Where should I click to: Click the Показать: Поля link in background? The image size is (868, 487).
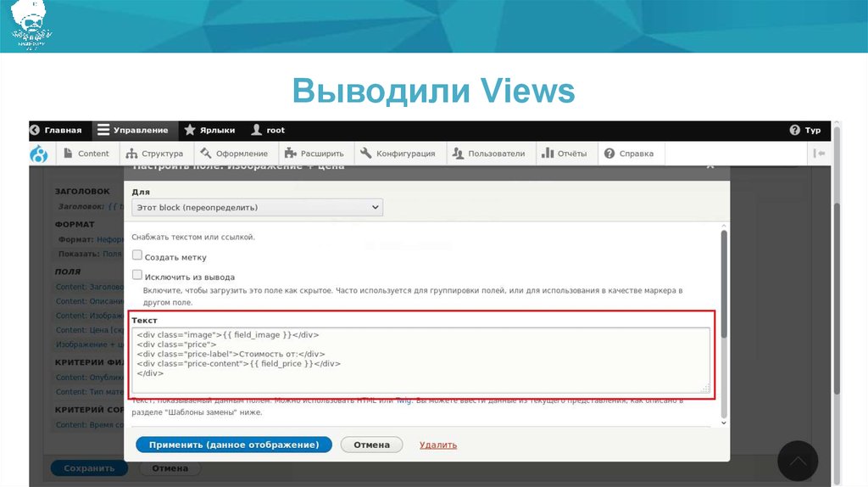[x=112, y=253]
